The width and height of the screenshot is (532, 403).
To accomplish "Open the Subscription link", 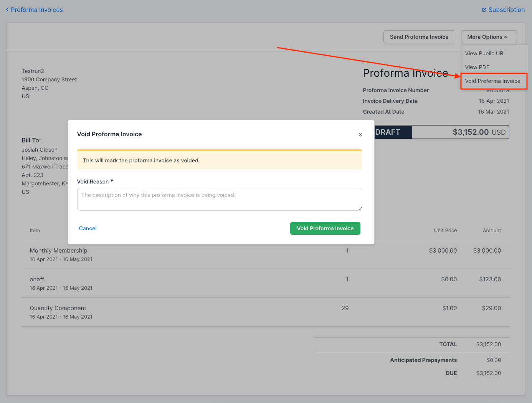I will 506,10.
